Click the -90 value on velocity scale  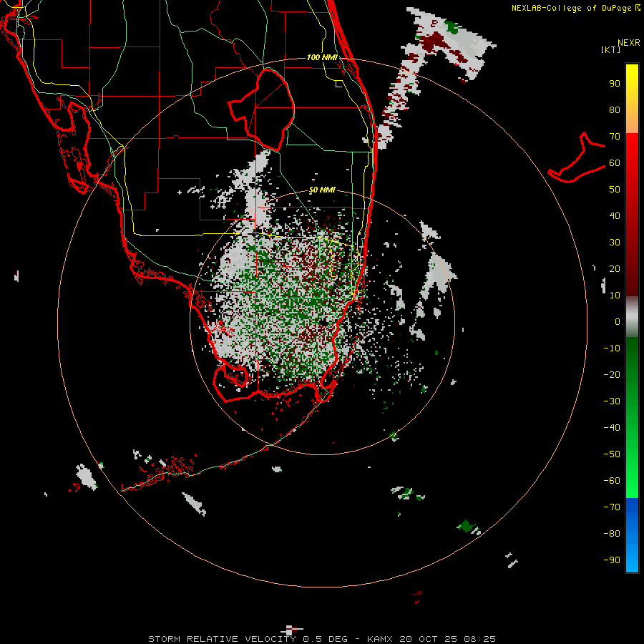[x=612, y=560]
